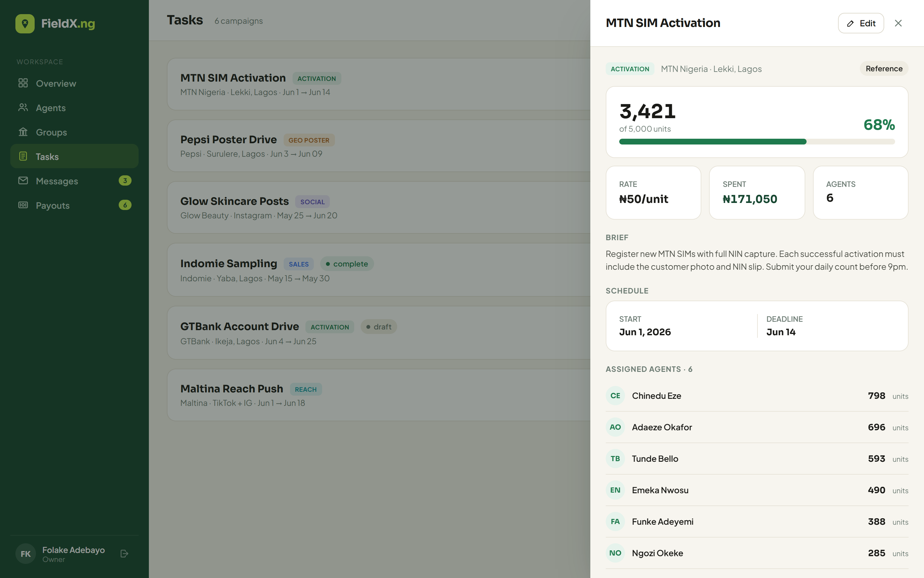Open the Glow Skincare Posts campaign card

tap(378, 207)
